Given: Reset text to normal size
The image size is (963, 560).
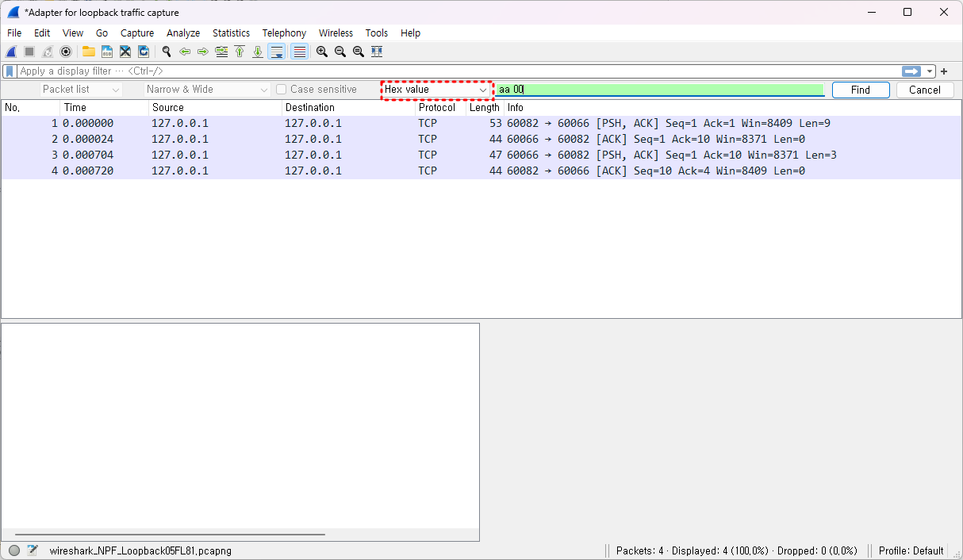Looking at the screenshot, I should click(x=359, y=52).
